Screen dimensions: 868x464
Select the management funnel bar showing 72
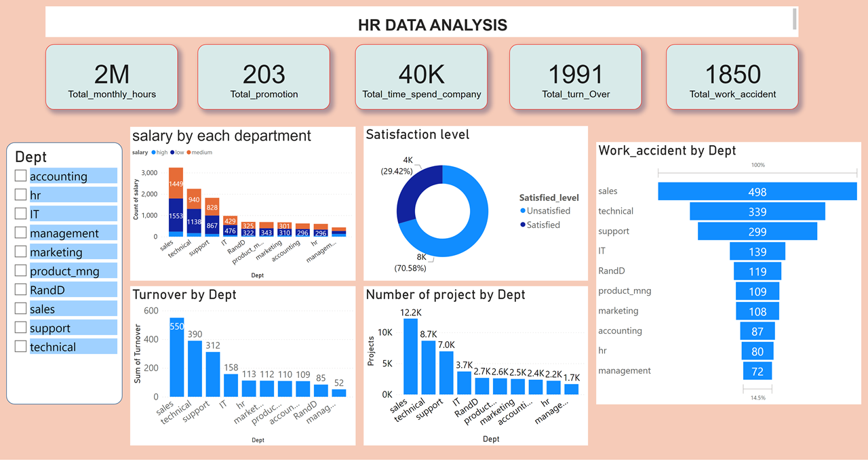757,371
